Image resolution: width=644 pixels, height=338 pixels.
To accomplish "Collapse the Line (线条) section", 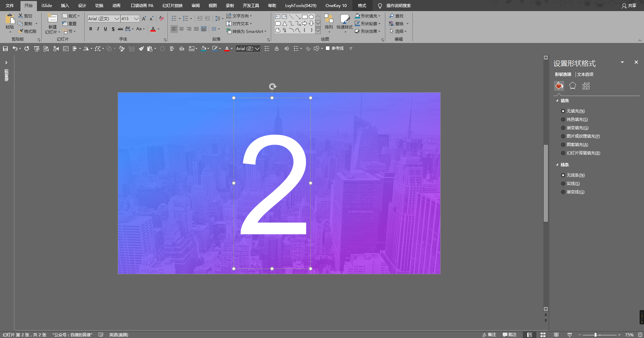I will click(x=557, y=165).
